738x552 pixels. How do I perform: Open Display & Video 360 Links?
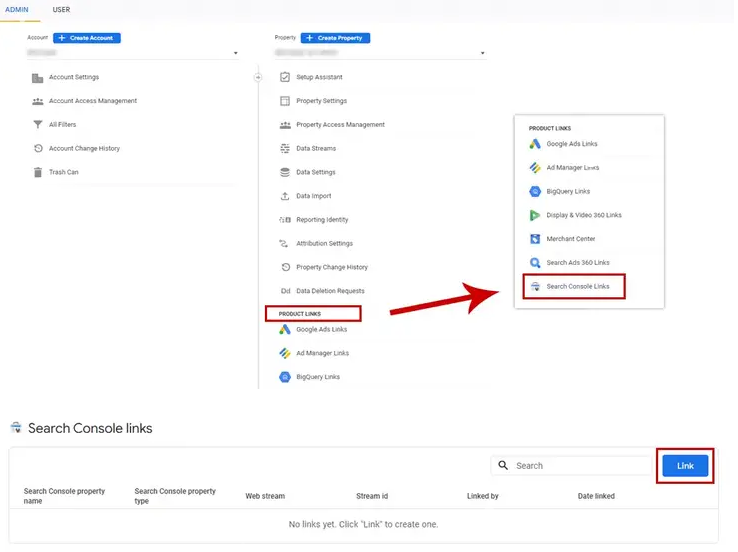(584, 215)
